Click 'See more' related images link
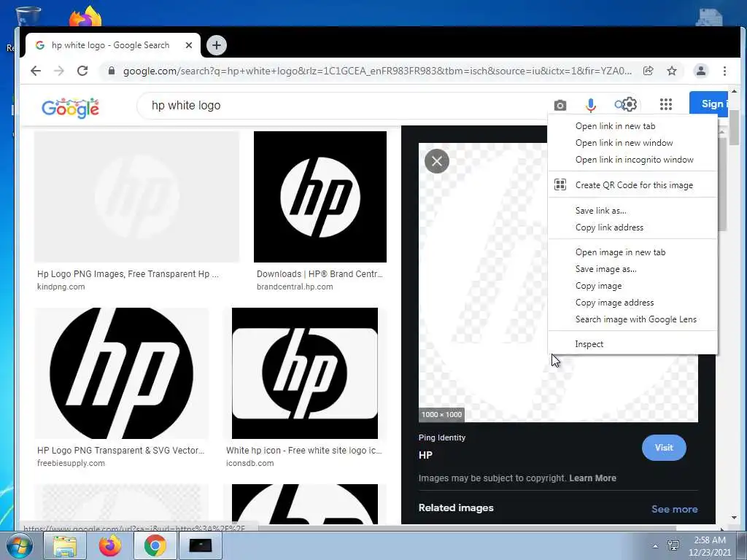 click(674, 509)
